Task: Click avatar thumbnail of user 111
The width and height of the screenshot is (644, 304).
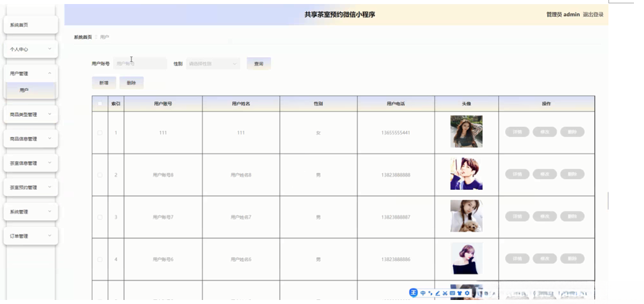Action: pos(467,132)
